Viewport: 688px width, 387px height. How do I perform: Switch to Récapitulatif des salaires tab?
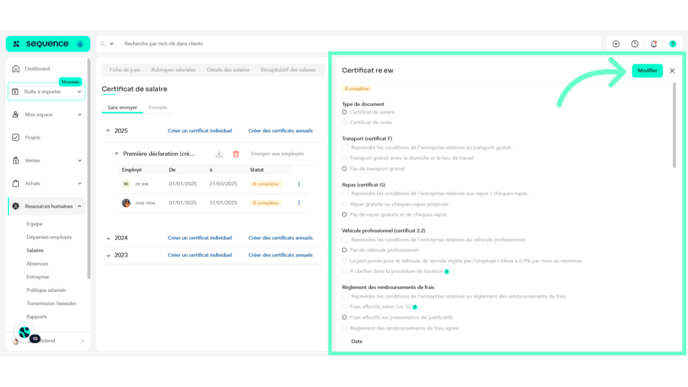coord(288,70)
